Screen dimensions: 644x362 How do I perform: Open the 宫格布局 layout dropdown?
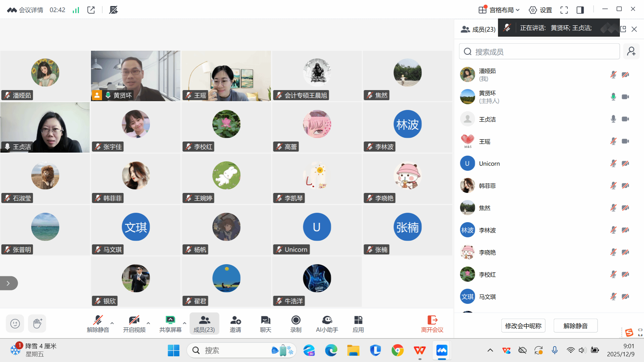499,10
